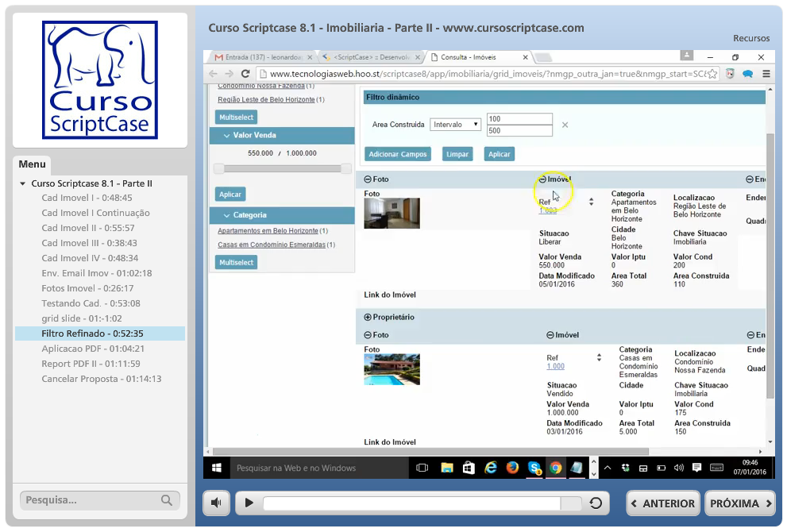The image size is (787, 532).
Task: Click left handle of Valor Venda slider
Action: point(219,168)
